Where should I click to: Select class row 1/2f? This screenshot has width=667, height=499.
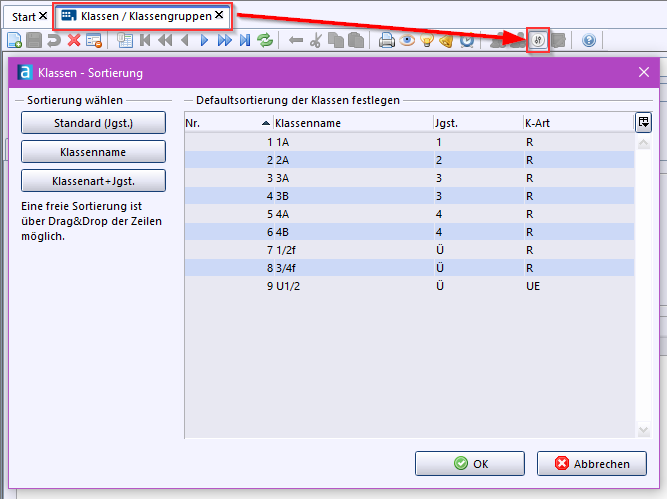(409, 250)
